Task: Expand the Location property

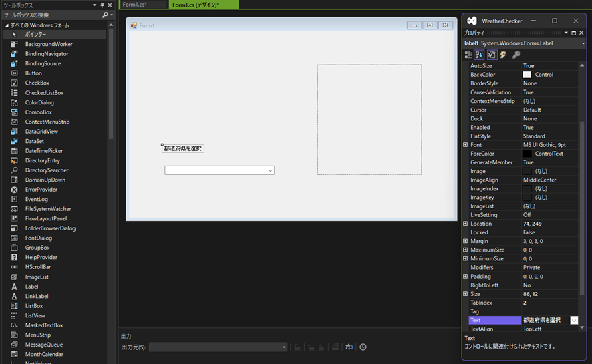Action: pyautogui.click(x=465, y=224)
